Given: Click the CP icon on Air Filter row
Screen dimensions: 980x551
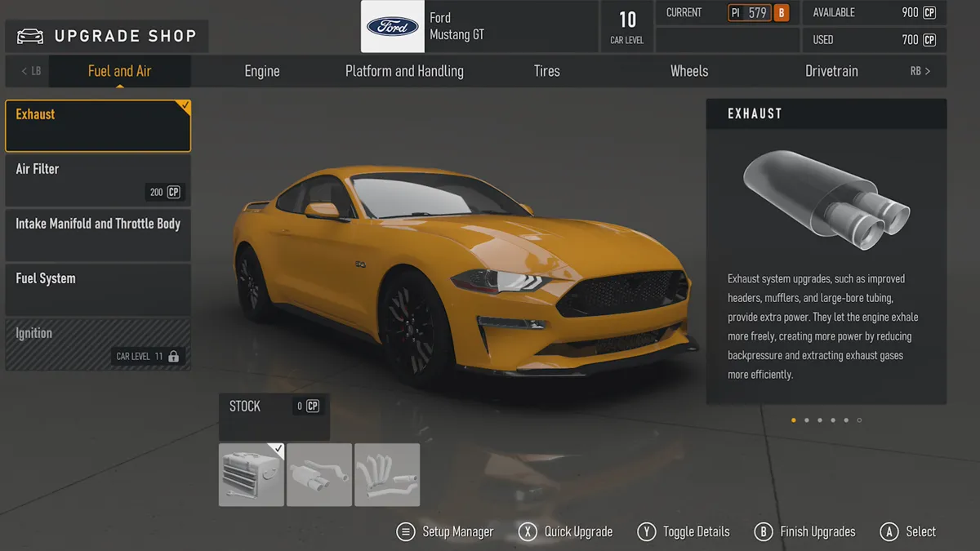Looking at the screenshot, I should click(x=174, y=193).
